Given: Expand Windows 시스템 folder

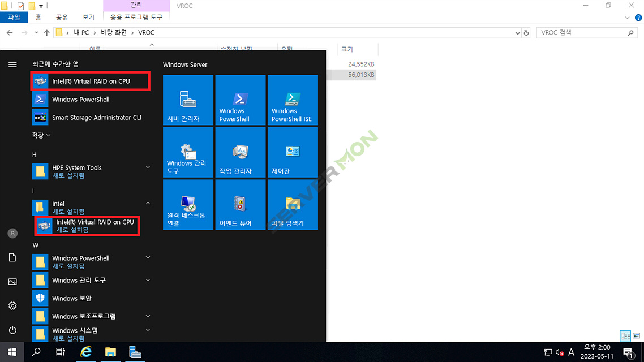Looking at the screenshot, I should [148, 330].
